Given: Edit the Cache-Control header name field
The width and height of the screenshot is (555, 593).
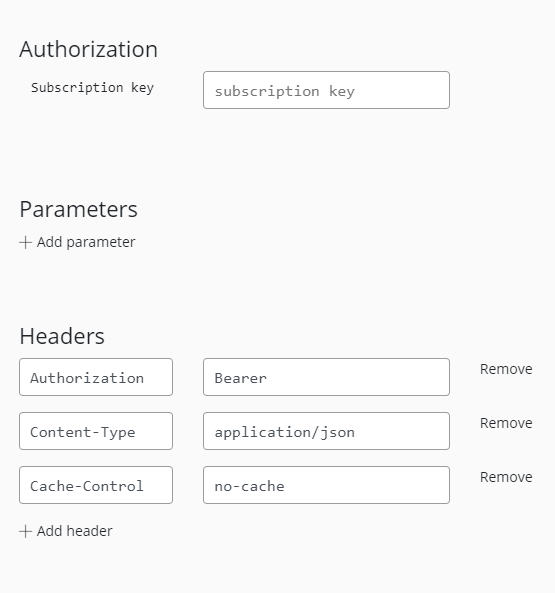Looking at the screenshot, I should tap(96, 485).
